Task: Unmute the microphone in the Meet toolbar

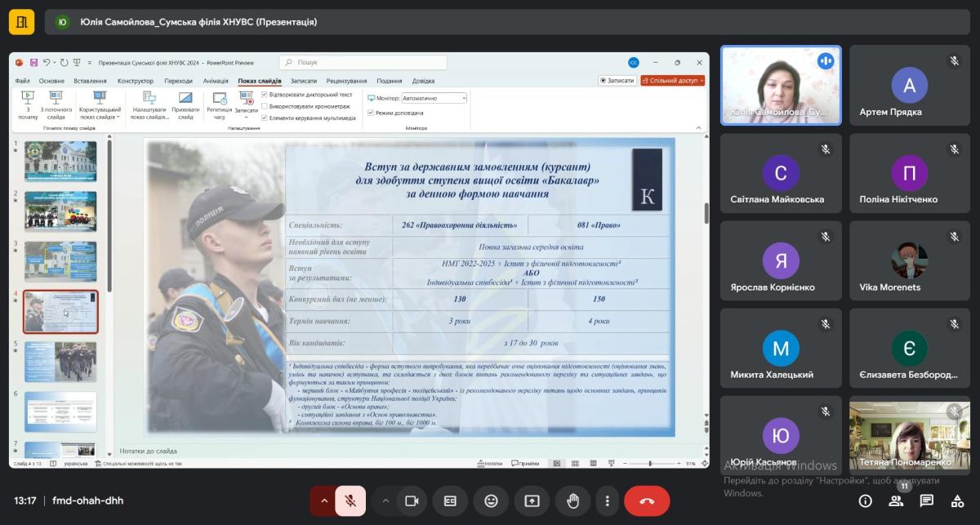Action: [350, 501]
